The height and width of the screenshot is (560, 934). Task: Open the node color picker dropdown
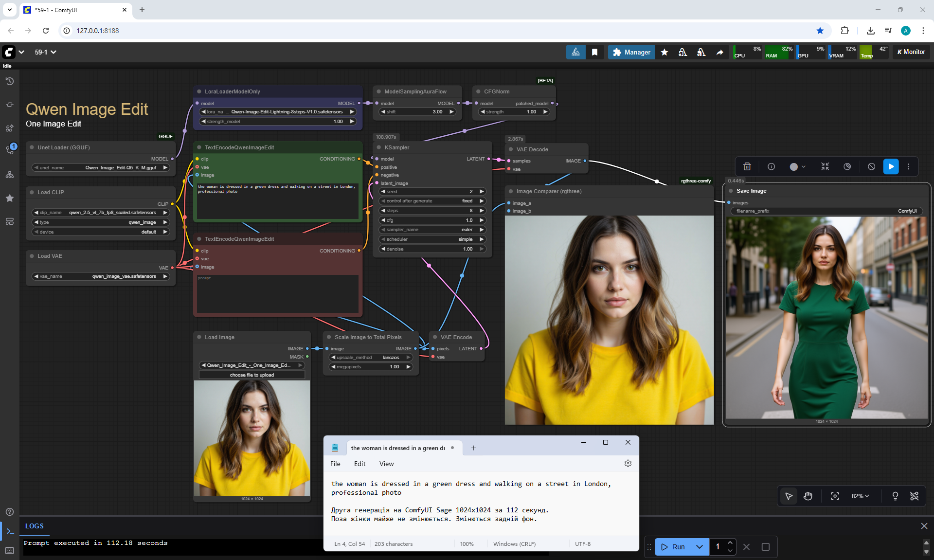click(797, 166)
